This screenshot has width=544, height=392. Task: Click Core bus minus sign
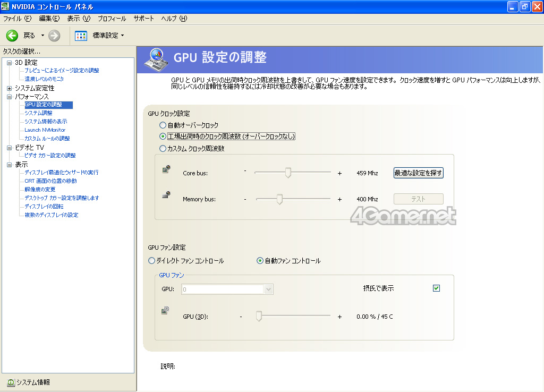coord(245,171)
